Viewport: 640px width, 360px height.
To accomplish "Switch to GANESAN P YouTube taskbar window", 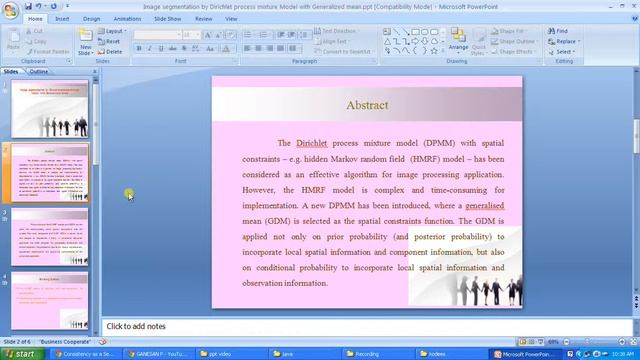I will pos(159,354).
